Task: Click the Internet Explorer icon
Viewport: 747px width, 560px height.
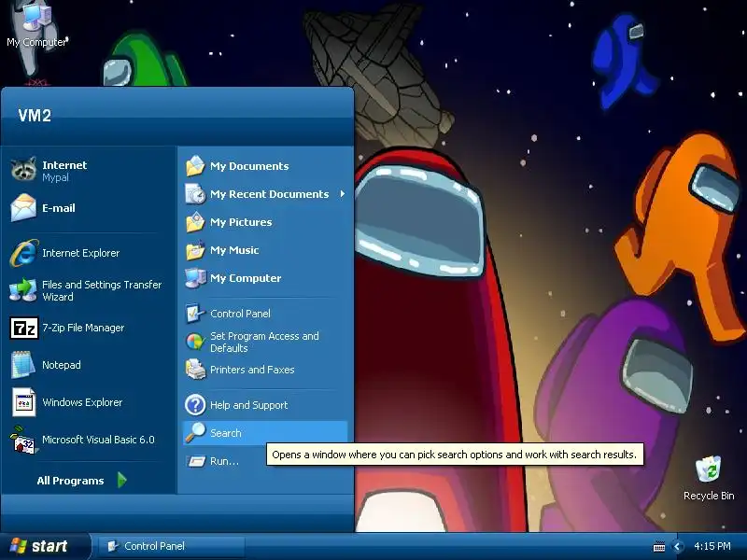Action: coord(23,253)
